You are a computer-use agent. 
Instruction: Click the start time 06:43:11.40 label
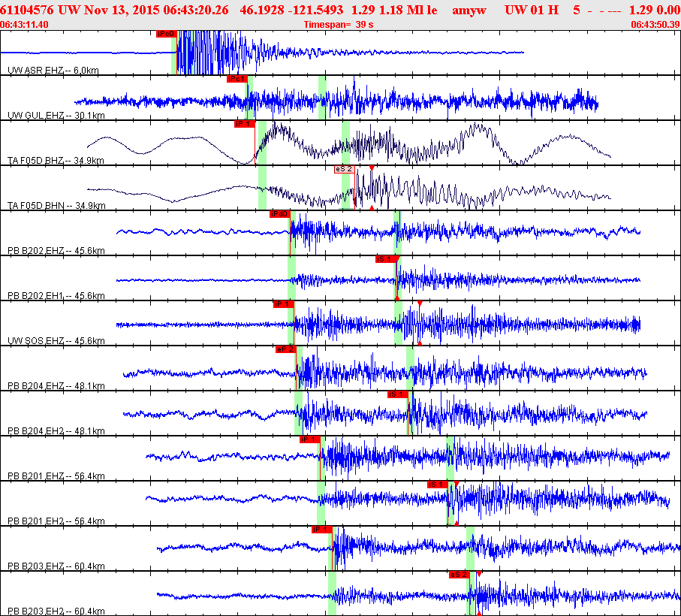click(x=25, y=25)
